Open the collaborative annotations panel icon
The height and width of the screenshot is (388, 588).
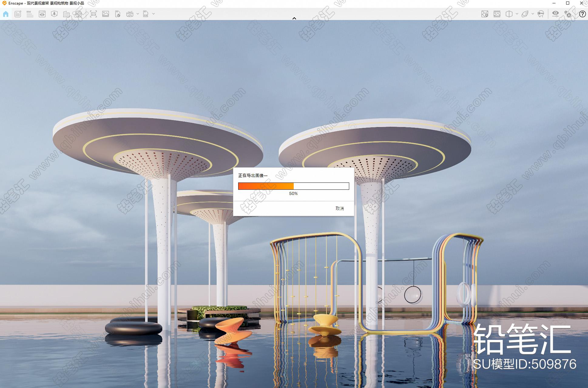[x=18, y=14]
